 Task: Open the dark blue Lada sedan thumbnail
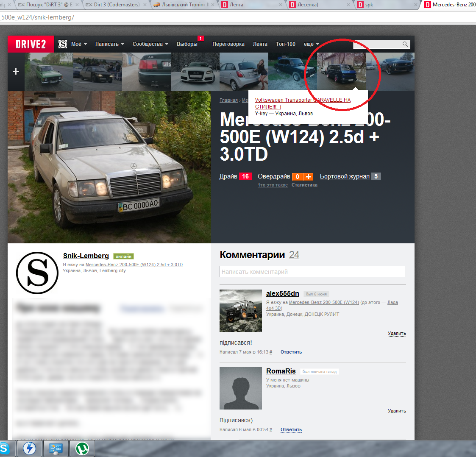pos(292,72)
